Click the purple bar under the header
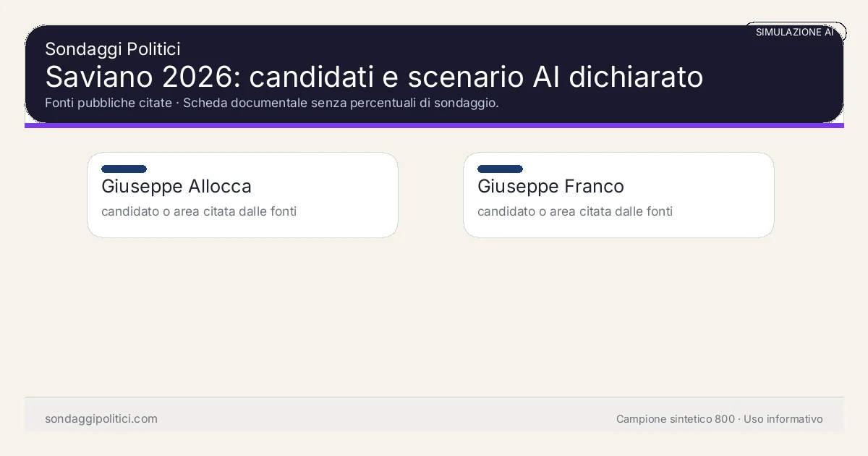868x456 pixels. 434,126
